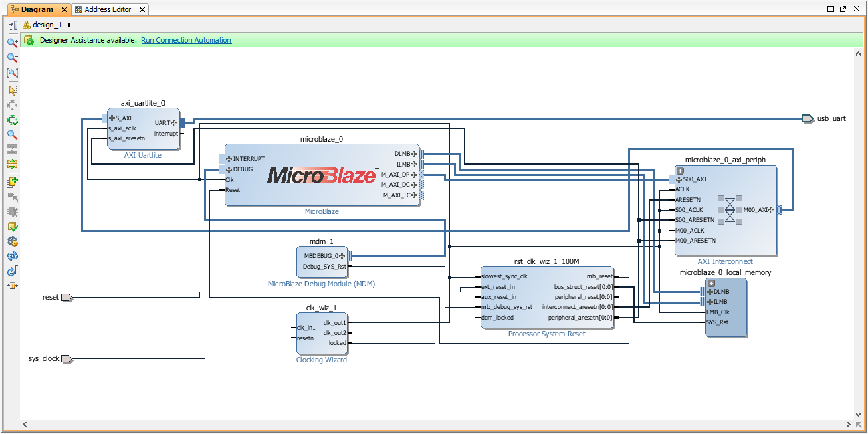Click the Add IP icon

click(x=12, y=182)
